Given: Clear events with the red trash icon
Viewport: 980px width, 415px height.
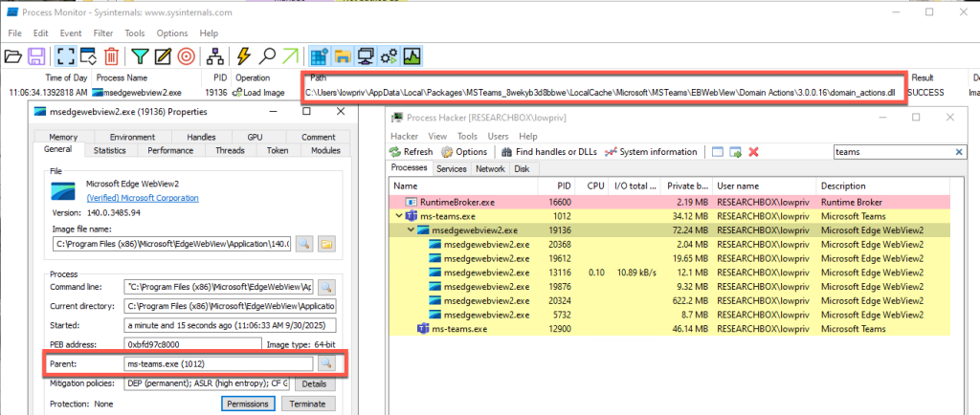Looking at the screenshot, I should tap(111, 56).
